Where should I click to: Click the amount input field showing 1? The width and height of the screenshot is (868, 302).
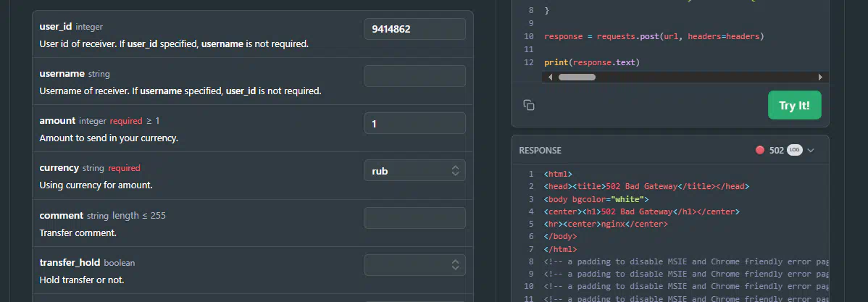point(414,123)
